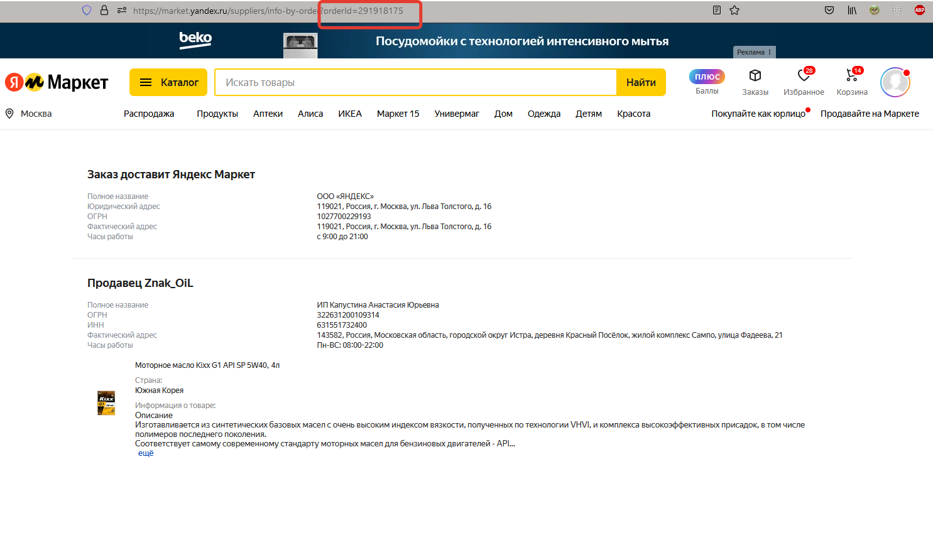Click Покупайте как юрлицо link
This screenshot has width=933, height=560.
(758, 114)
